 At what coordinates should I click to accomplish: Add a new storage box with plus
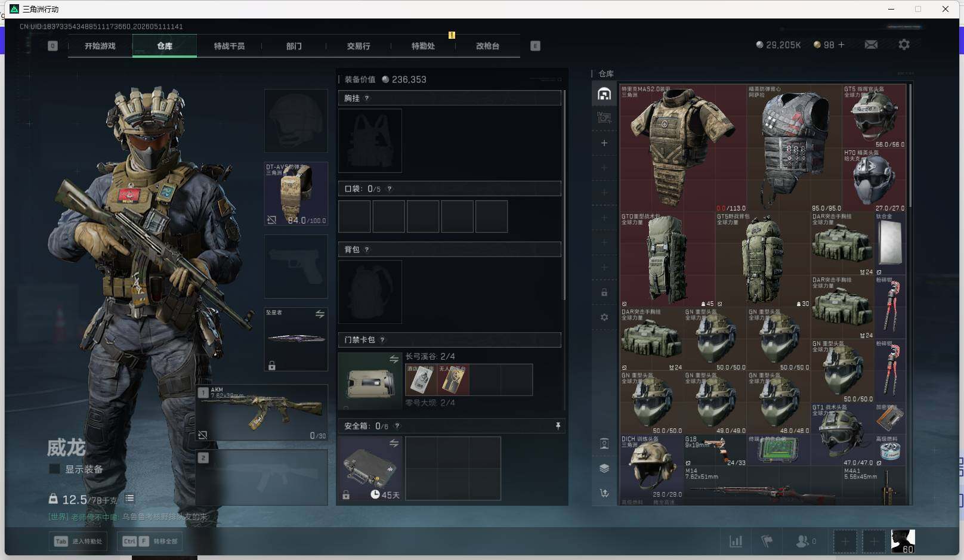tap(604, 143)
